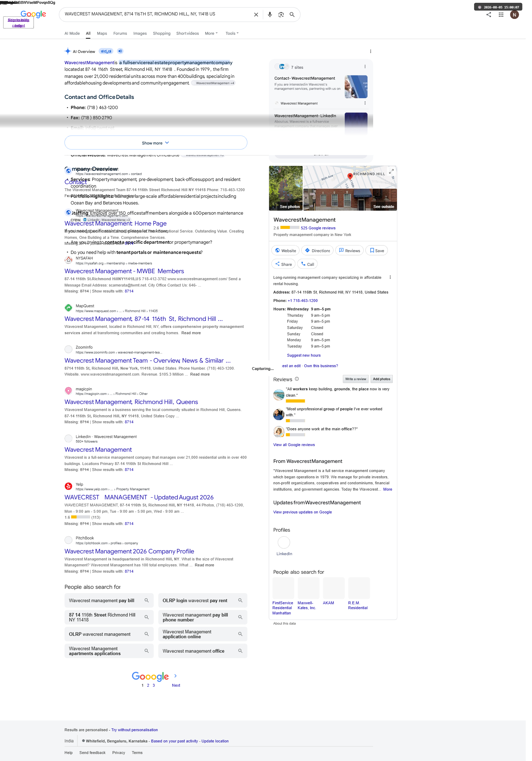Share the business via Share button
Image resolution: width=532 pixels, height=761 pixels.
(283, 264)
